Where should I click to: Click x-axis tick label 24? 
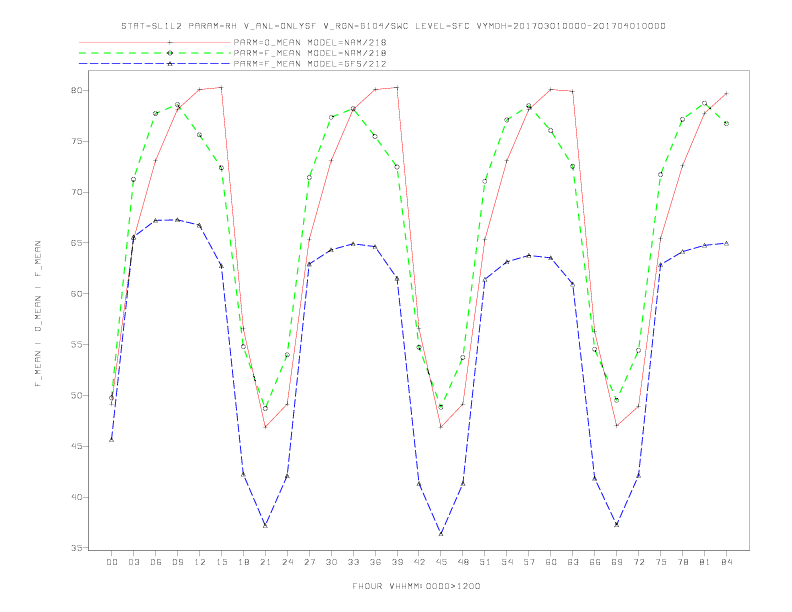coord(287,562)
